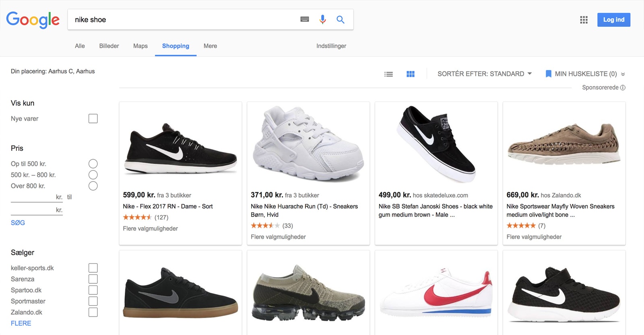The height and width of the screenshot is (335, 644).
Task: Open Nike - Flex 2017 RN product link
Action: 168,206
